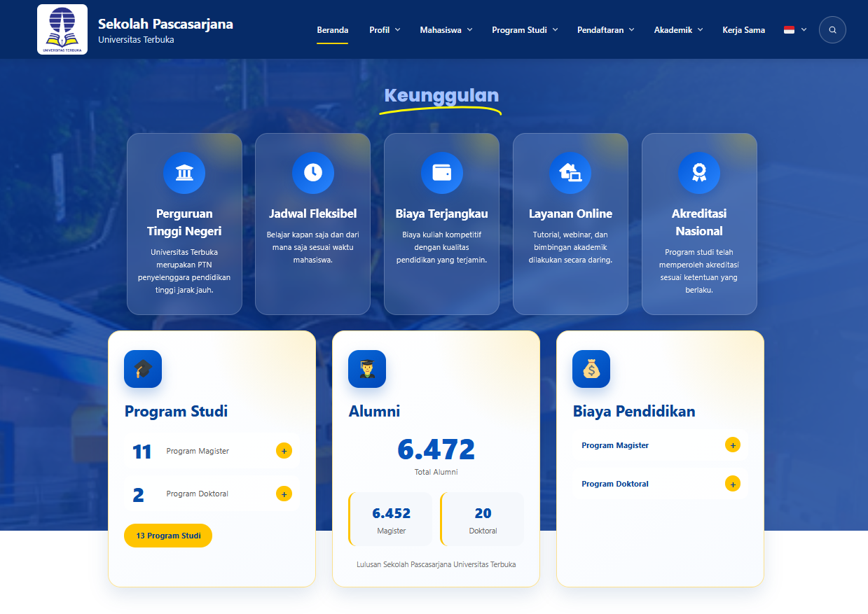Click the 6.472 total alumni number
The height and width of the screenshot is (614, 868).
click(436, 449)
